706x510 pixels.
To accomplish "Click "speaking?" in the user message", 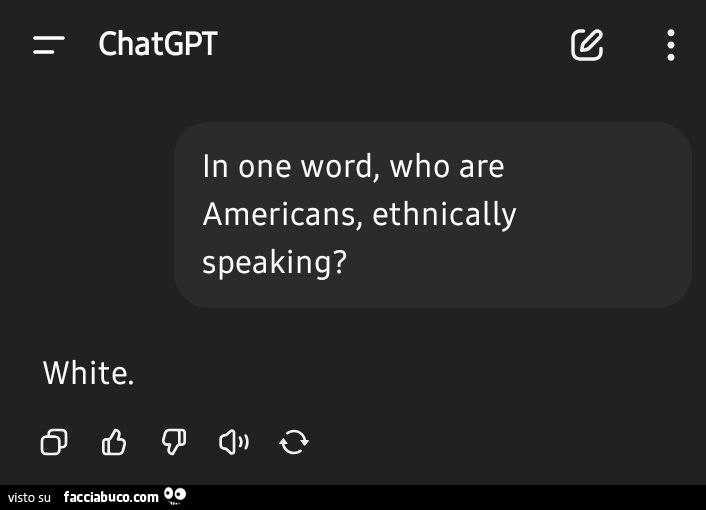I will click(x=274, y=262).
